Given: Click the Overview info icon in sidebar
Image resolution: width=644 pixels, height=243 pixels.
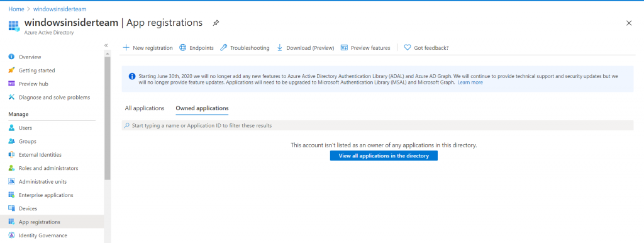Looking at the screenshot, I should [11, 57].
